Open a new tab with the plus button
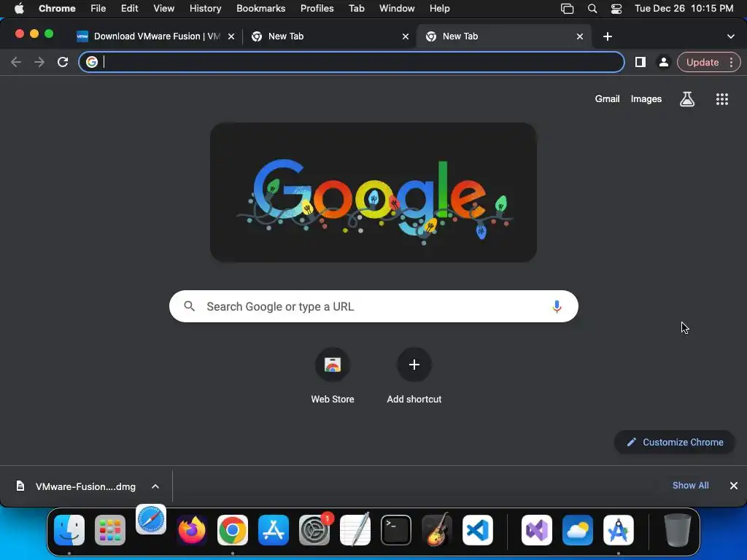 608,36
